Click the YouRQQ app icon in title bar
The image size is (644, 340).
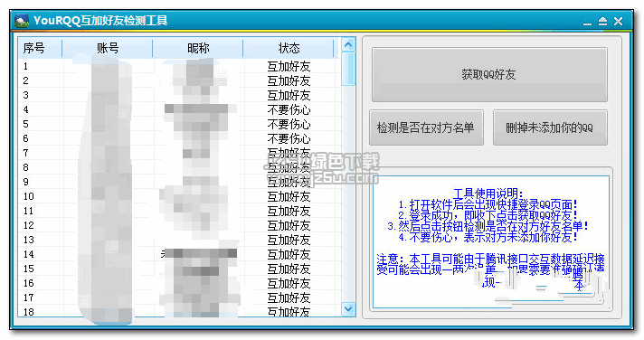point(22,21)
